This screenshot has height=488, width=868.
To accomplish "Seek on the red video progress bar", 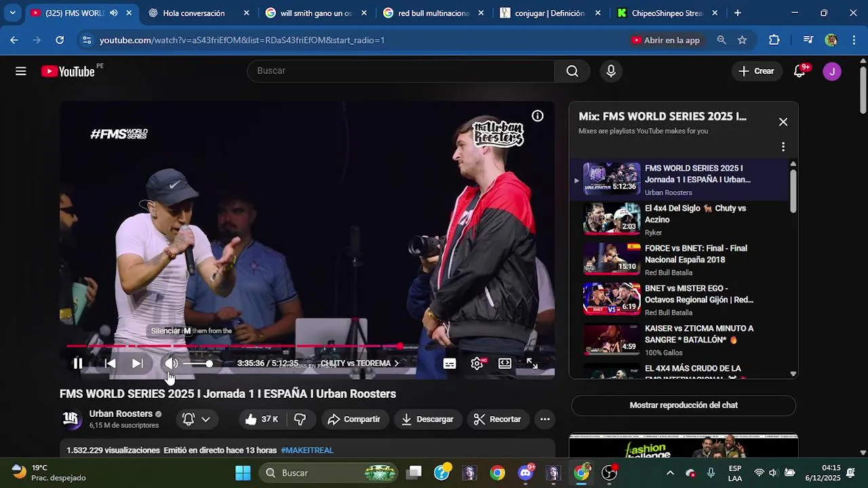I will [307, 346].
